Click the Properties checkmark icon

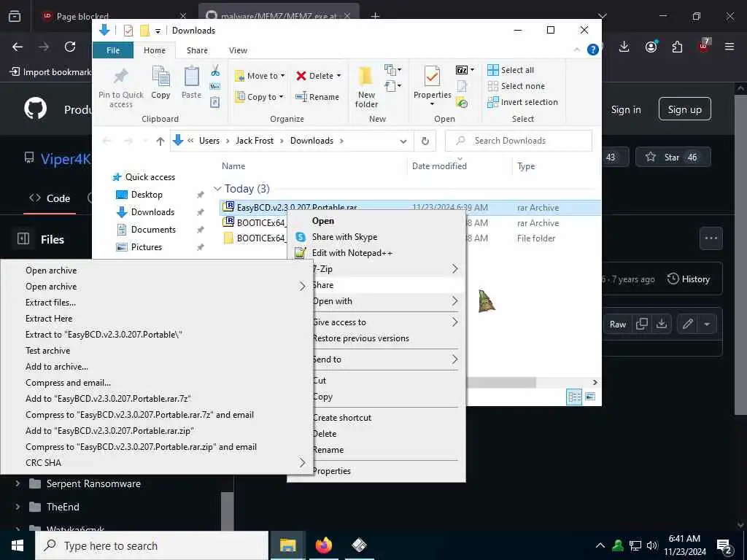pos(432,76)
